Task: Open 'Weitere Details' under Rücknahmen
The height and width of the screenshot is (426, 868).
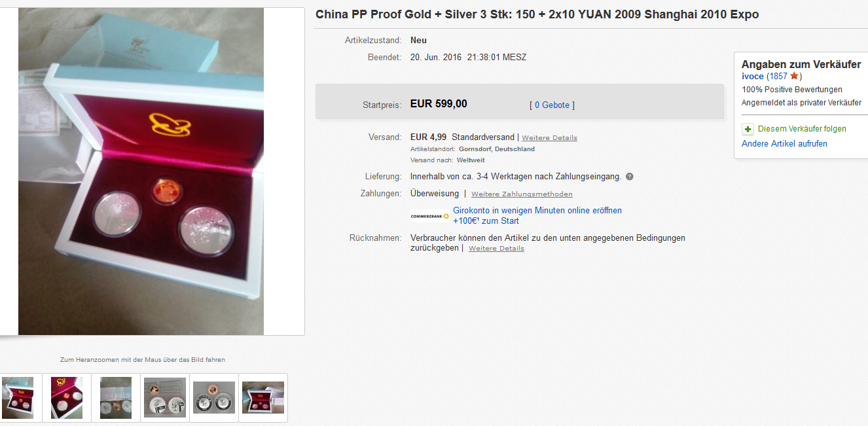Action: tap(496, 249)
